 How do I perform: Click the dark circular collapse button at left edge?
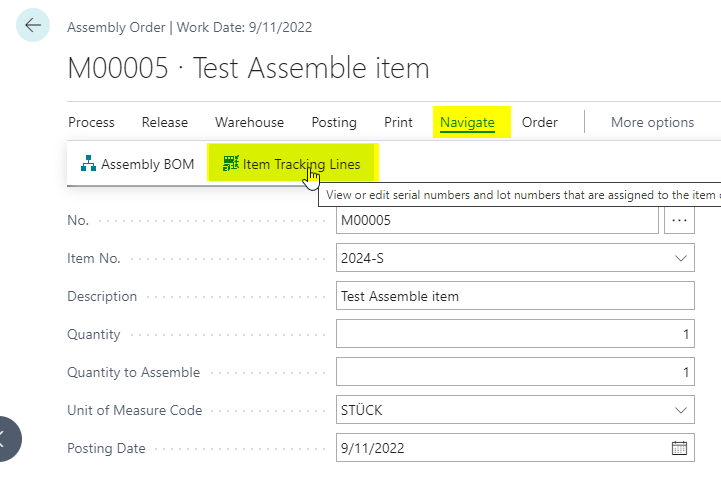pyautogui.click(x=6, y=439)
